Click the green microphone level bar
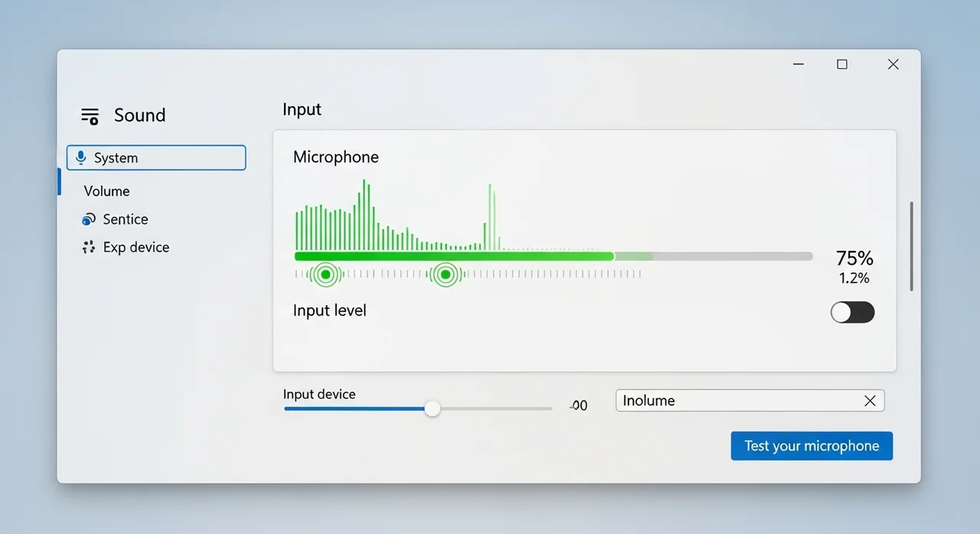980x534 pixels. (453, 256)
